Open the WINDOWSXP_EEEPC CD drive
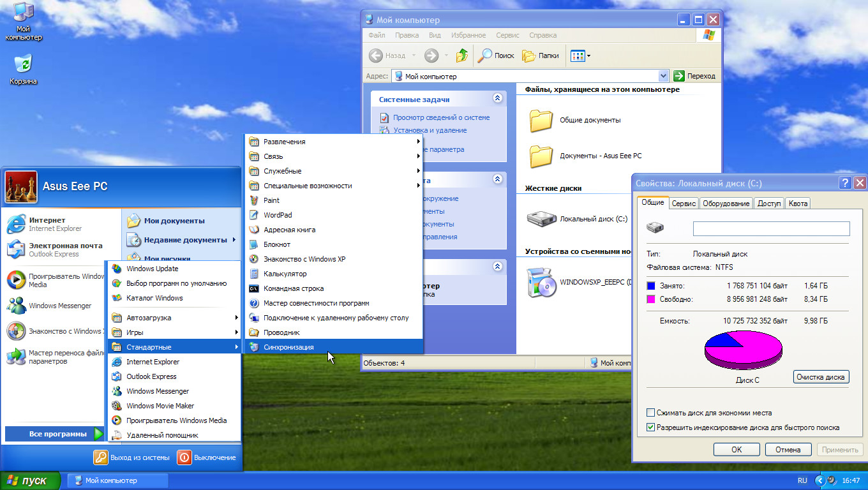Viewport: 868px width, 490px height. 542,281
